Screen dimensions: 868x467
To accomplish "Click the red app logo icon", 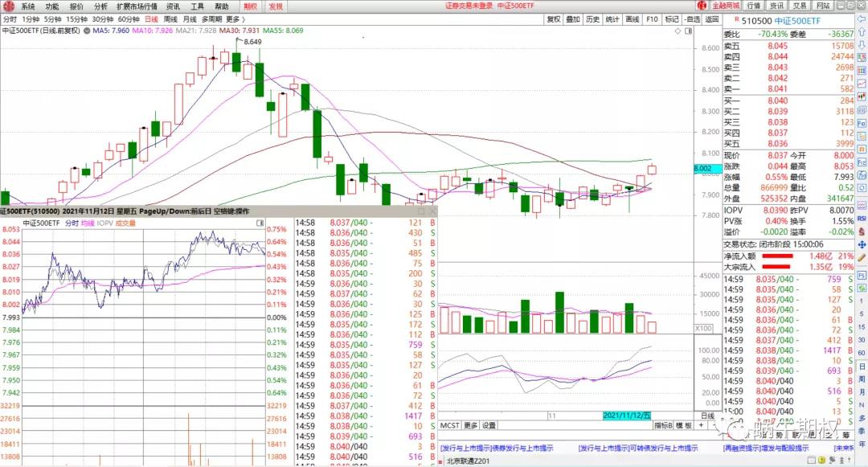I will point(7,6).
